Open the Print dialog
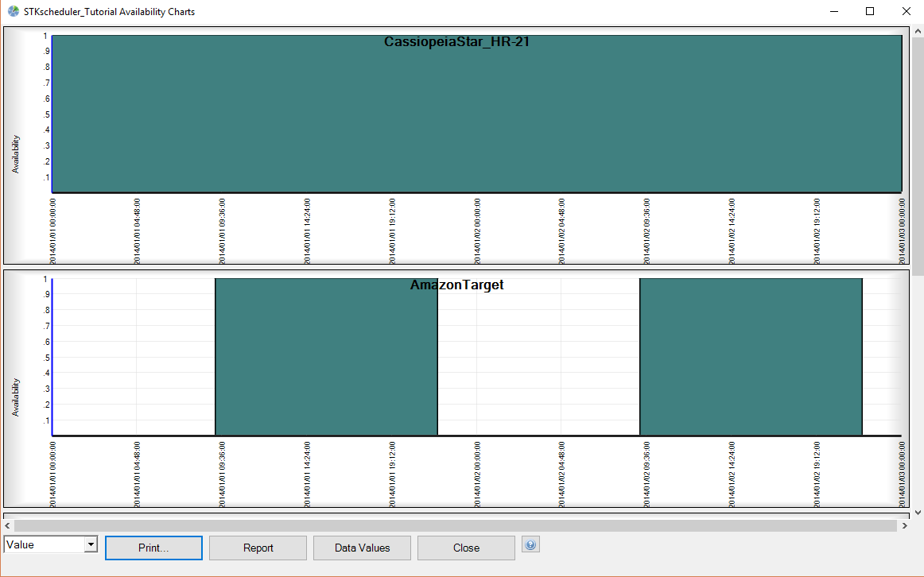 [x=153, y=548]
